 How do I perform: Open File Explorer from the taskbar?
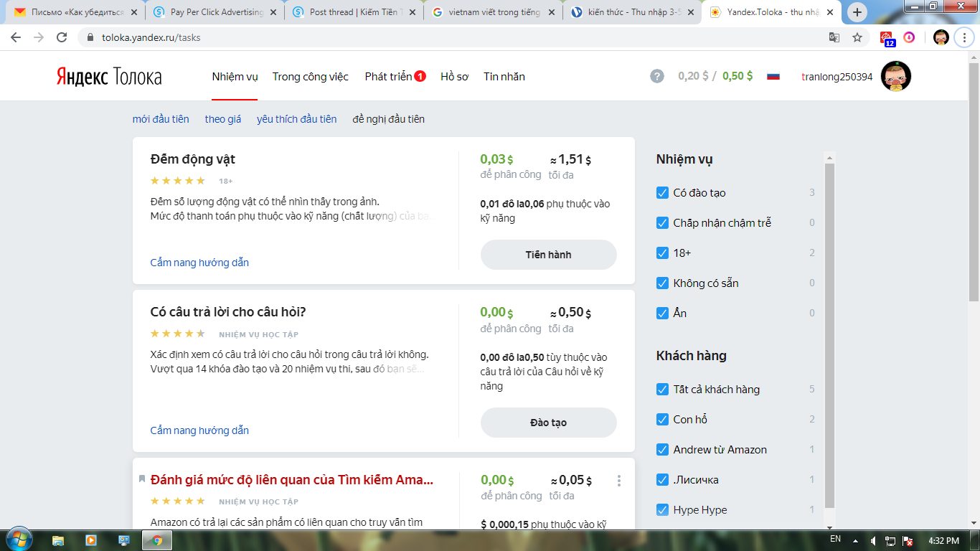(58, 540)
